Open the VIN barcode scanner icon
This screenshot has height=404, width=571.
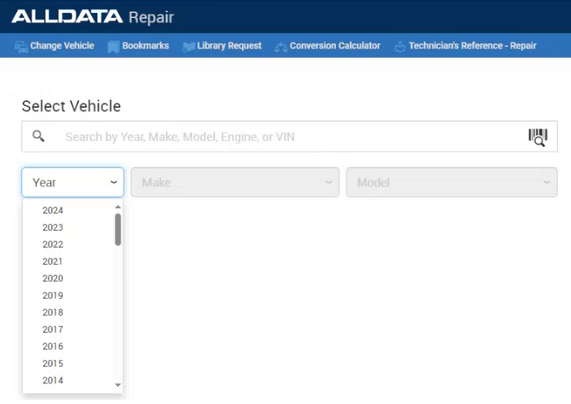[x=538, y=137]
